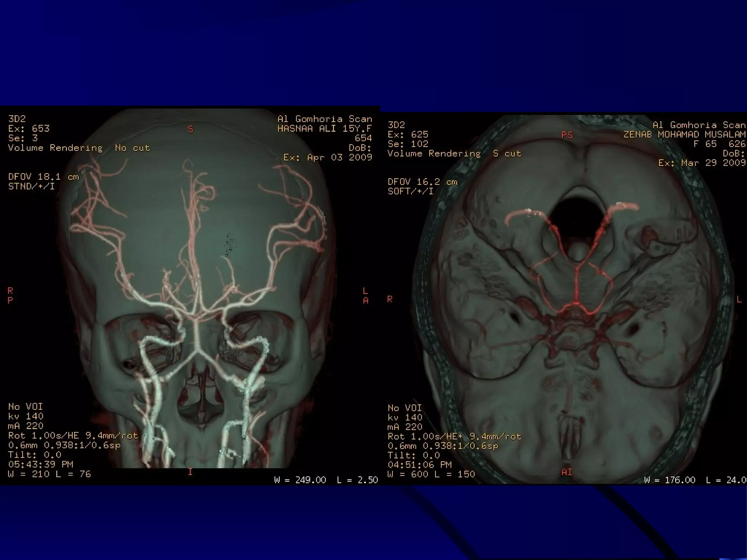Image resolution: width=747 pixels, height=560 pixels.
Task: Click 'W = 600 L = 150' window readout
Action: click(431, 474)
